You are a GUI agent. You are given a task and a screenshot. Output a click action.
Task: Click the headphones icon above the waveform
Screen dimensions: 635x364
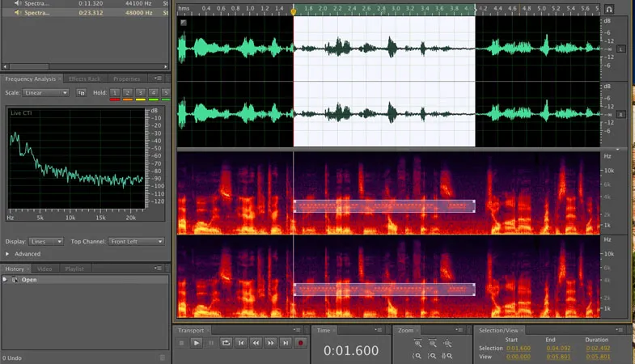pos(609,9)
